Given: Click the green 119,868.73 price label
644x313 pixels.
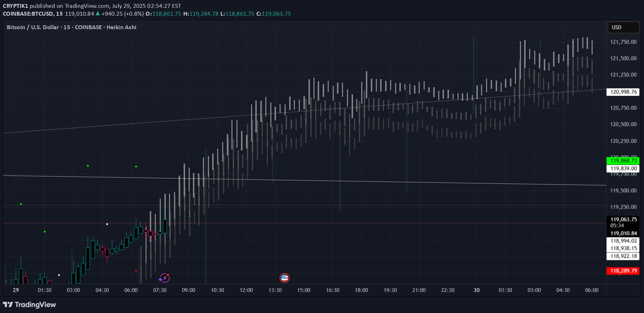Looking at the screenshot, I should [623, 161].
